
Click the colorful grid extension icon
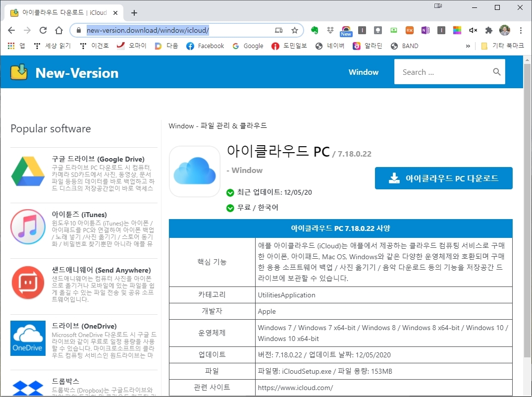[x=457, y=30]
